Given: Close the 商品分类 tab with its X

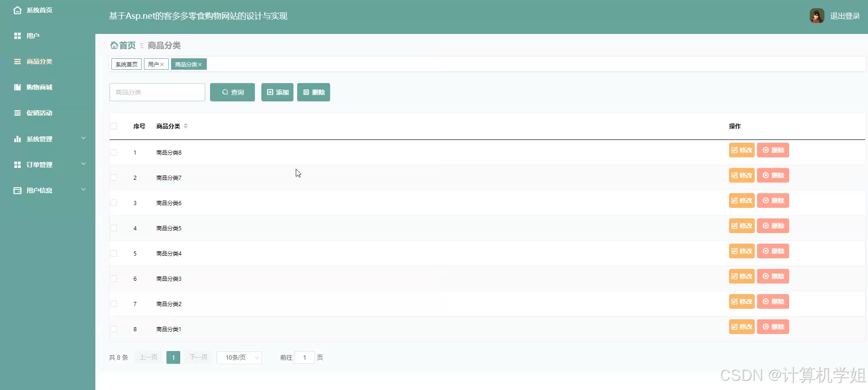Looking at the screenshot, I should tap(200, 65).
